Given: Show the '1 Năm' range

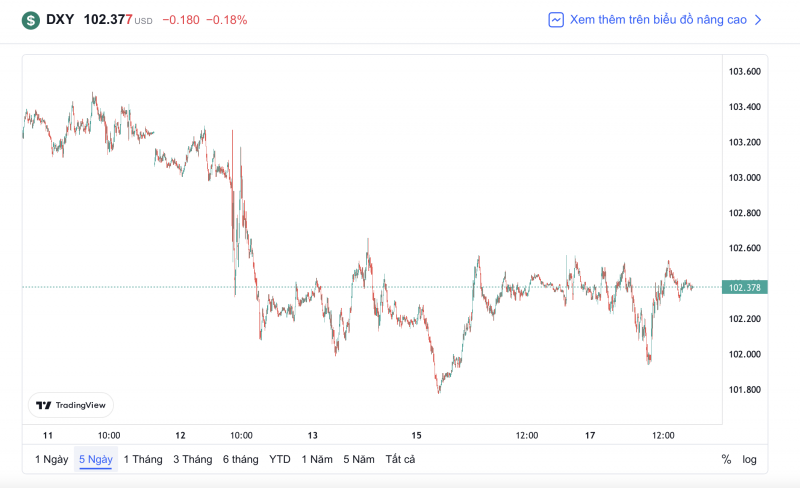Looking at the screenshot, I should [x=317, y=459].
